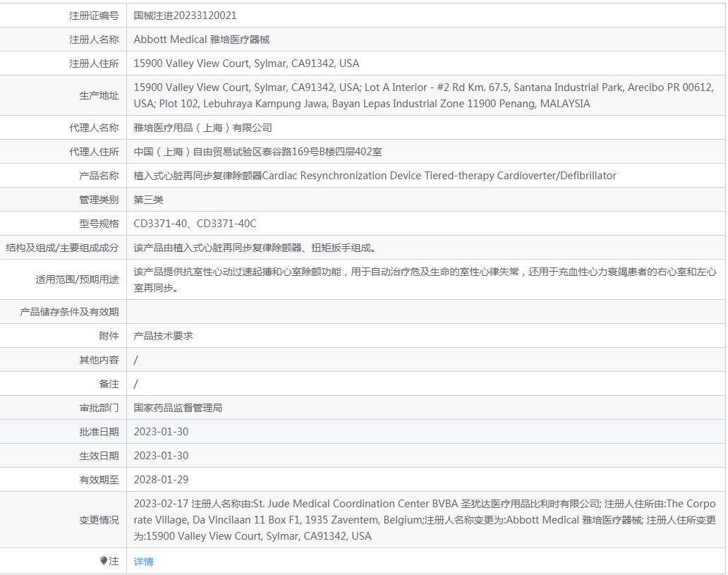Select the date in the 批准日期 row
Screen dimensions: 728x575
click(x=161, y=432)
